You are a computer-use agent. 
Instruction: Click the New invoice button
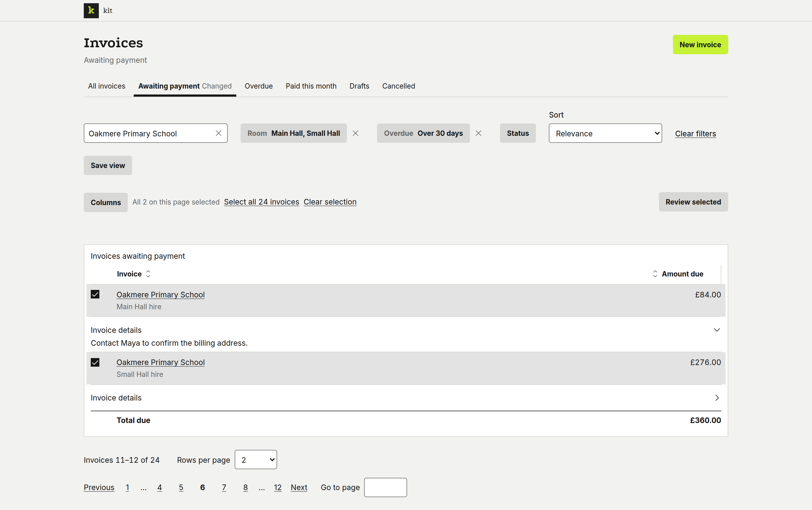coord(700,45)
